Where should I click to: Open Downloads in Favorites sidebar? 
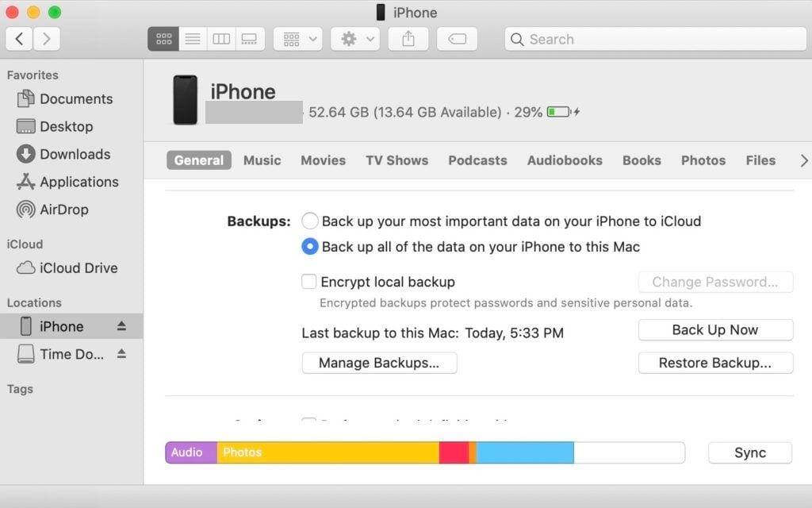click(x=63, y=154)
